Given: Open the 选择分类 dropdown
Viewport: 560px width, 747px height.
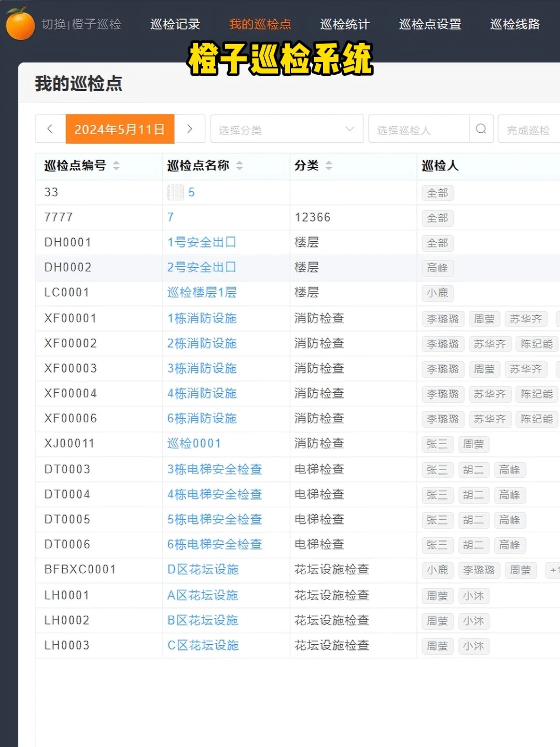Looking at the screenshot, I should click(x=287, y=130).
